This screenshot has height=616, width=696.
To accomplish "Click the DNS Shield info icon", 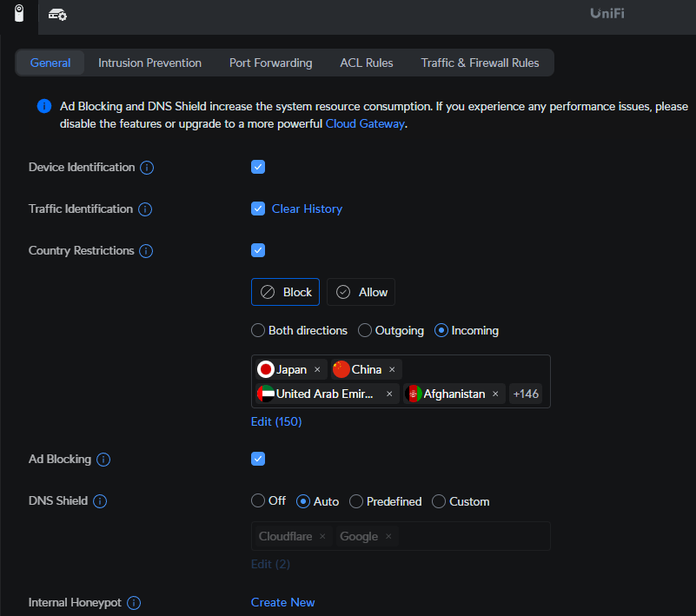I will (100, 501).
